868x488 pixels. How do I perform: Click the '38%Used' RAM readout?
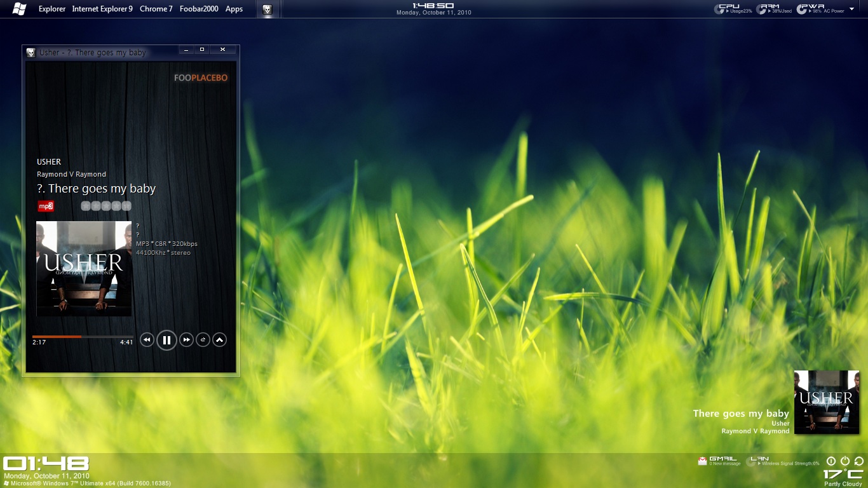782,11
